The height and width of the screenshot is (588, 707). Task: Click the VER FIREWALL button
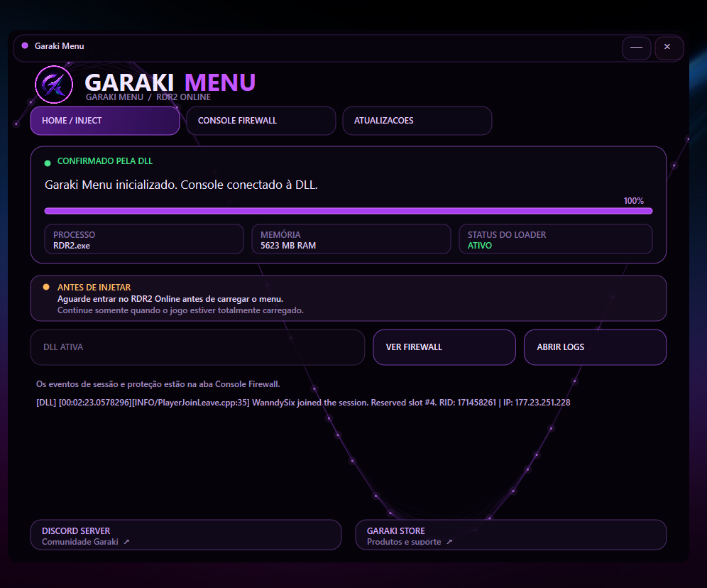coord(444,347)
